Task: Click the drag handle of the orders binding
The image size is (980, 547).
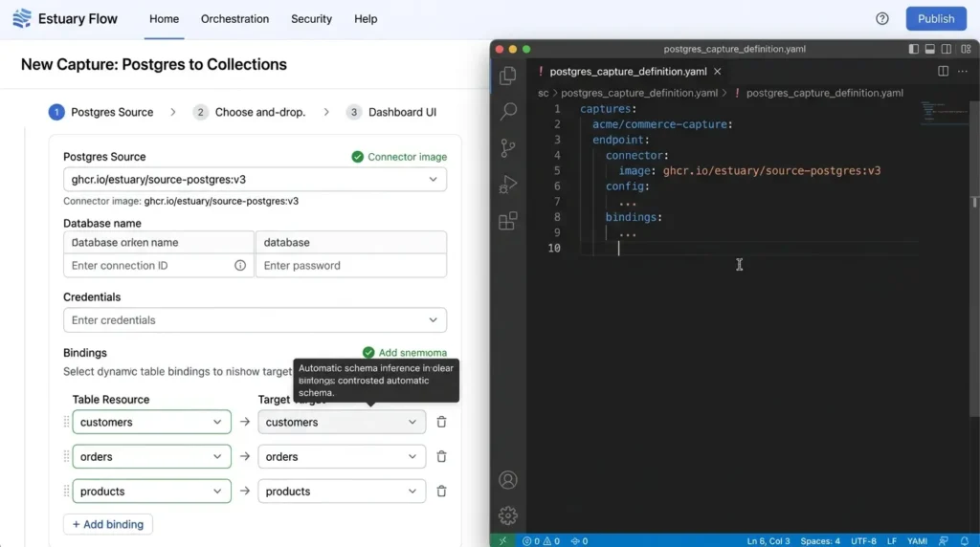Action: 66,456
